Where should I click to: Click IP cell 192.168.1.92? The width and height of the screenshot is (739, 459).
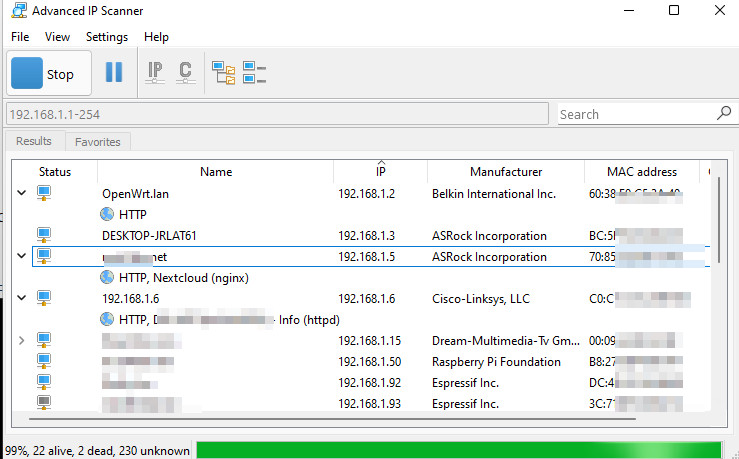pos(370,383)
